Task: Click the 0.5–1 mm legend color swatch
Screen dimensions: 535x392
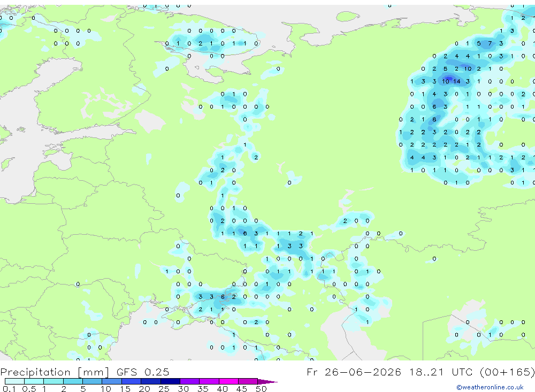Action: 34,381
